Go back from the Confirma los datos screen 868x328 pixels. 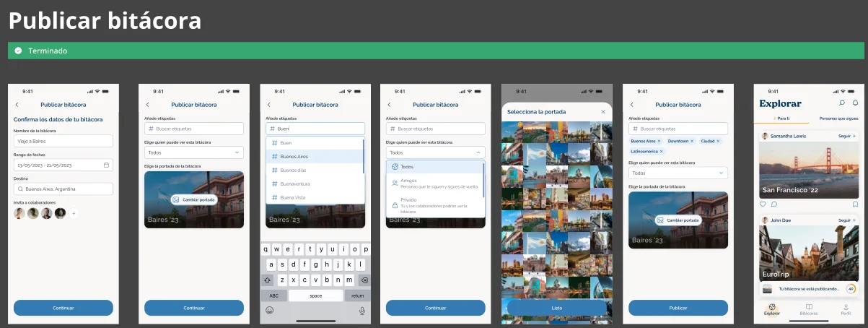17,105
